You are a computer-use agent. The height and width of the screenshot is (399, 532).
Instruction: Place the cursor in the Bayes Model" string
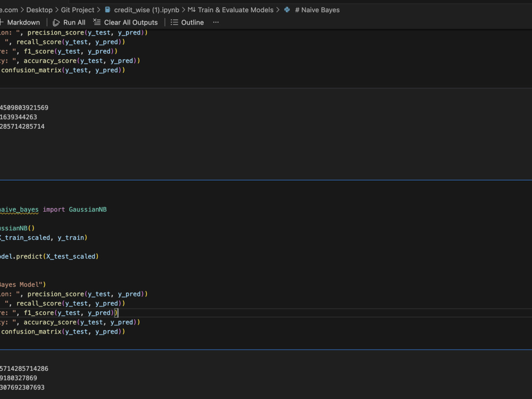(21, 284)
